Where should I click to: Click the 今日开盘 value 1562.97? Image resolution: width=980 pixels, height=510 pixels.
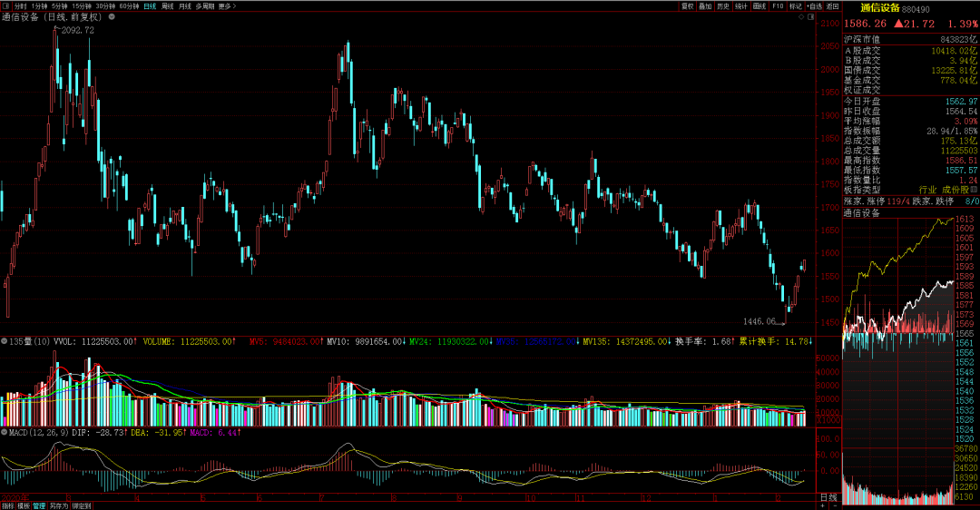pyautogui.click(x=962, y=102)
